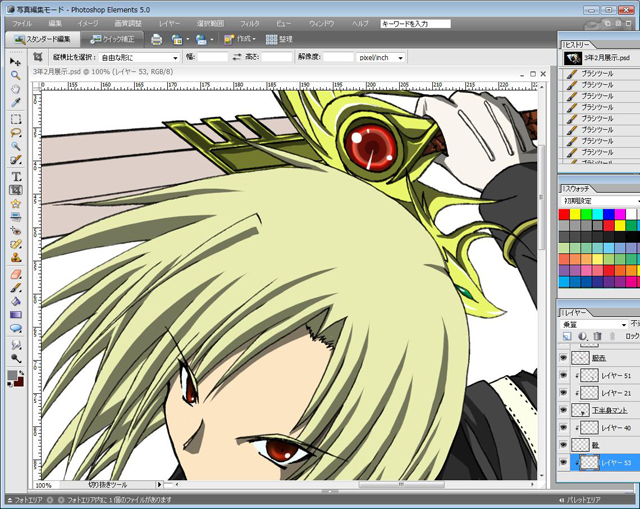Select the Sponge tool at toolbox bottom
The width and height of the screenshot is (640, 509).
point(16,358)
